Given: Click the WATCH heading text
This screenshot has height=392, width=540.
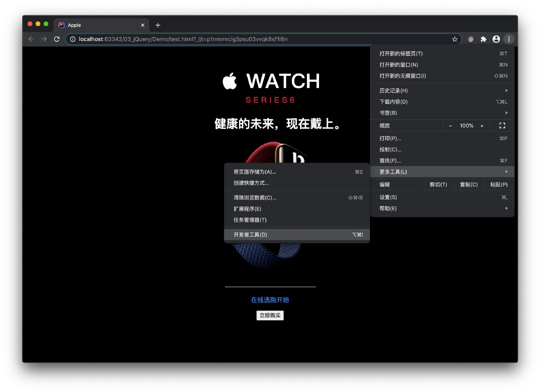Looking at the screenshot, I should tap(283, 81).
